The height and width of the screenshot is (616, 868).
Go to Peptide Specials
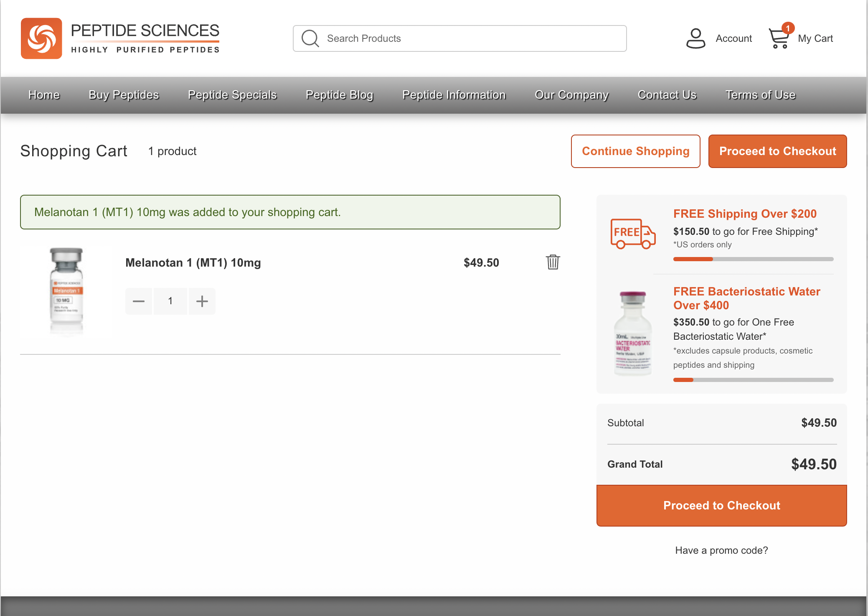pyautogui.click(x=232, y=95)
